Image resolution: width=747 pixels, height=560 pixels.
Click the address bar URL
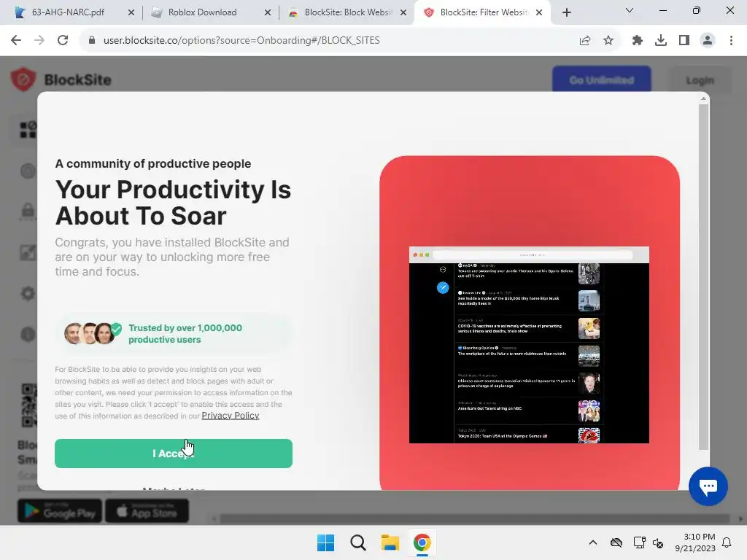[x=241, y=41]
